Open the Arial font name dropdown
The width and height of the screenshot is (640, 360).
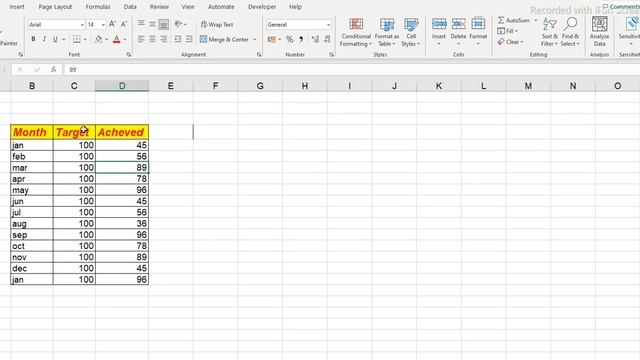82,24
